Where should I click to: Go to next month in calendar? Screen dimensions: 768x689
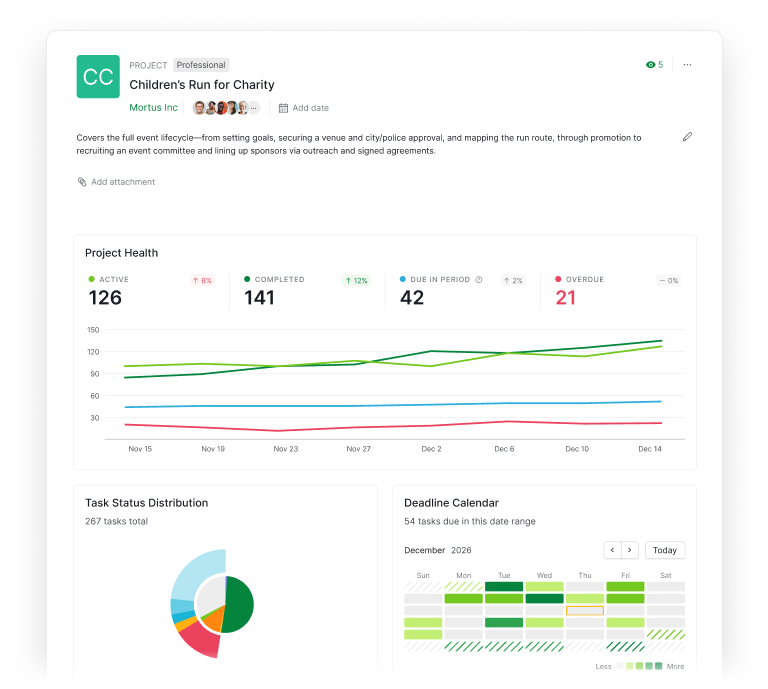[629, 550]
